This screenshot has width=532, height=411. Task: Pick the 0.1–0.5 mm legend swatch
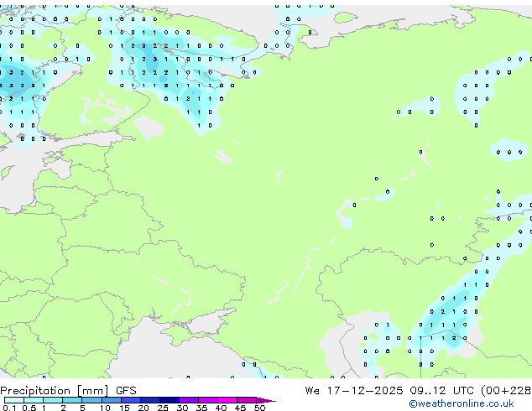coord(14,400)
